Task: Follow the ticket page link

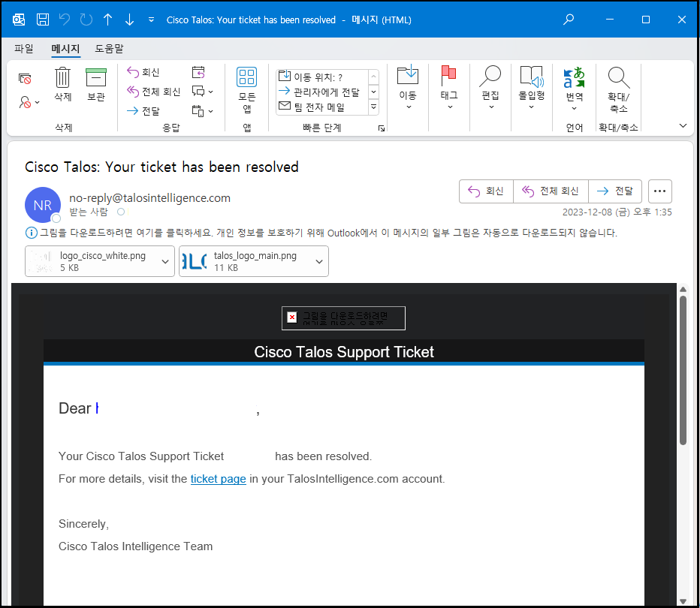Action: point(219,479)
